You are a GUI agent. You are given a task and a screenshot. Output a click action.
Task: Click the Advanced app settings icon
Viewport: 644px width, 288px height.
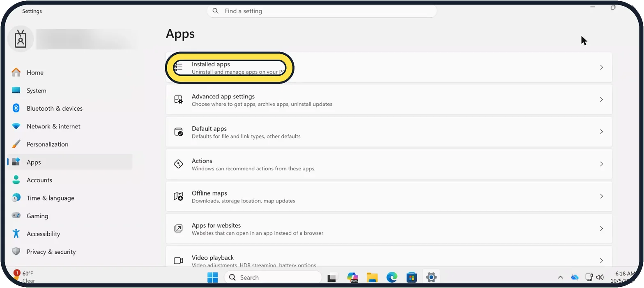[178, 100]
